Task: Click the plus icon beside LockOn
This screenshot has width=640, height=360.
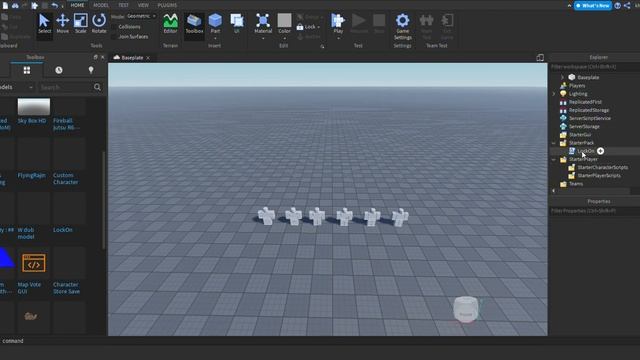Action: point(600,151)
